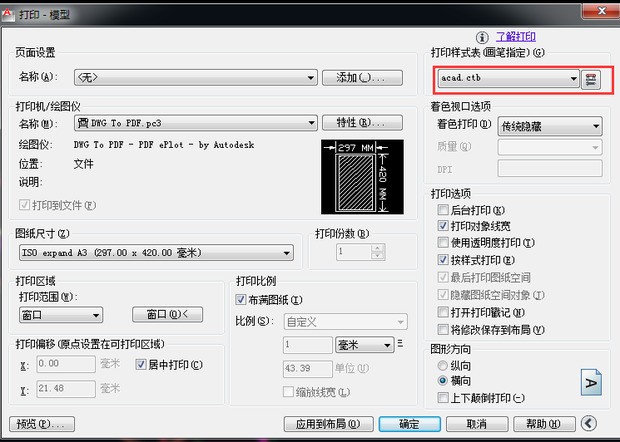Open the 比例 scale dropdown showing 自定义
The height and width of the screenshot is (442, 620).
click(x=346, y=322)
